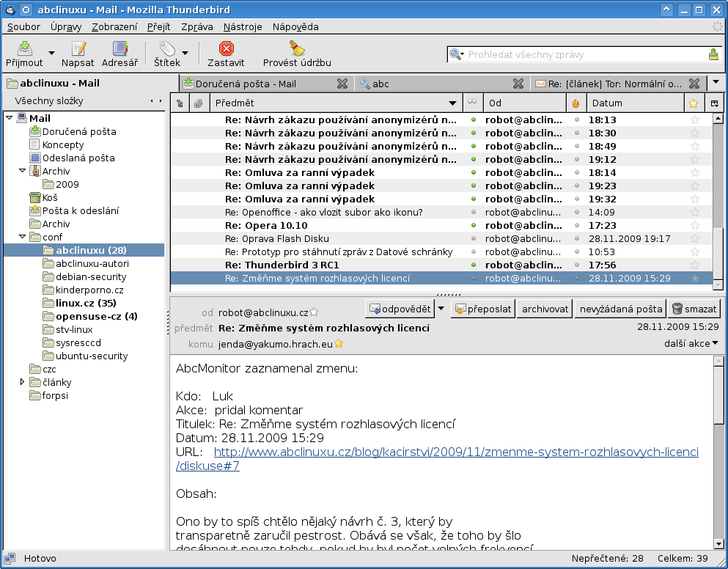Click the archivovat button
The height and width of the screenshot is (569, 728).
pos(545,309)
